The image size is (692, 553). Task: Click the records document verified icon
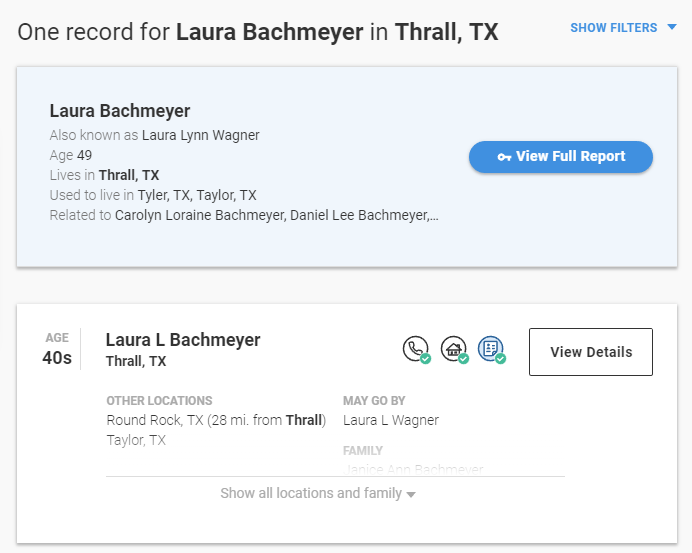click(x=492, y=350)
